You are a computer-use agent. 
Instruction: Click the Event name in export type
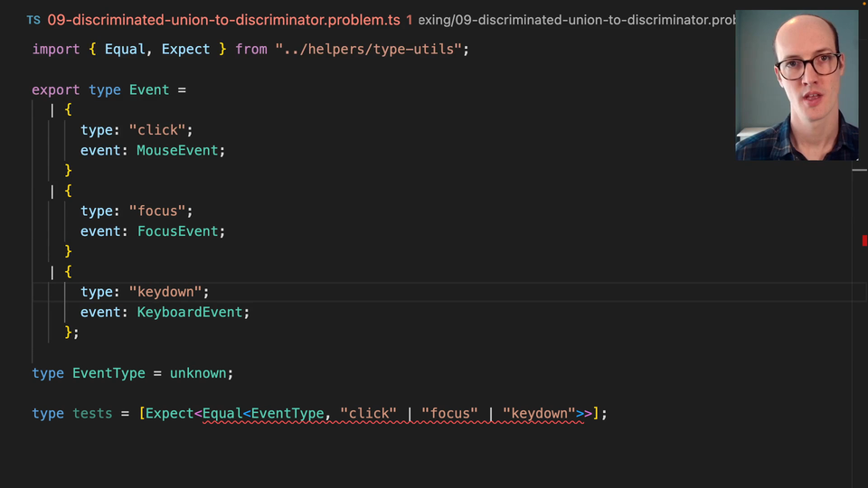click(149, 89)
